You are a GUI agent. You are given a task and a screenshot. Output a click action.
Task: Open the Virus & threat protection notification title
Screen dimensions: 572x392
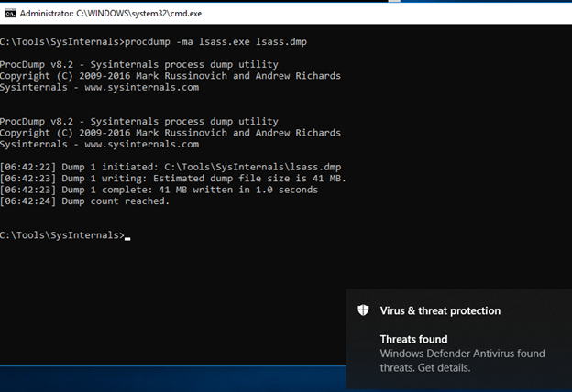(440, 310)
